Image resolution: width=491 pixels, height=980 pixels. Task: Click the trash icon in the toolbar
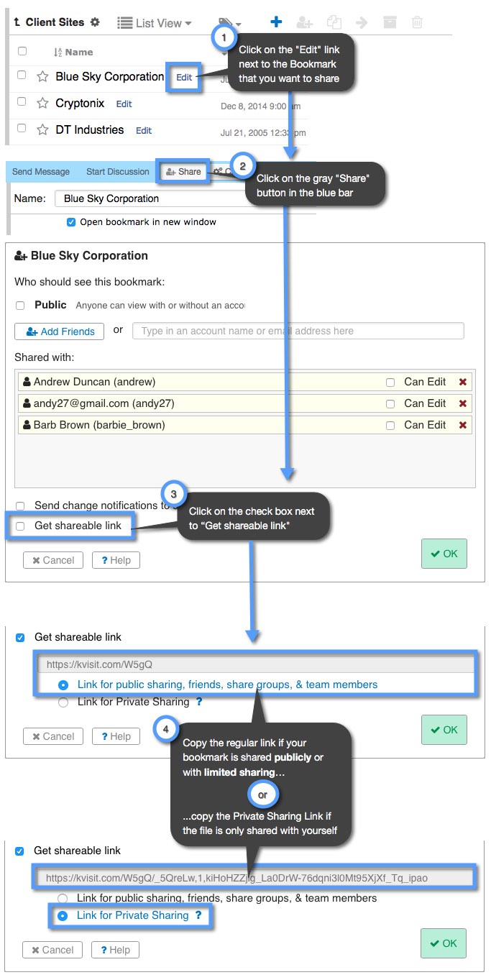(x=418, y=22)
